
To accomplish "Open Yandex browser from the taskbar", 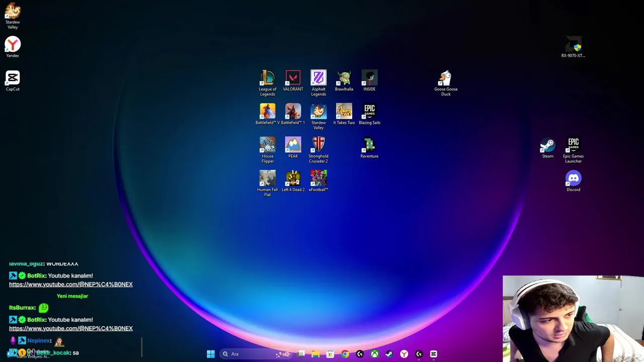I will pos(404,354).
